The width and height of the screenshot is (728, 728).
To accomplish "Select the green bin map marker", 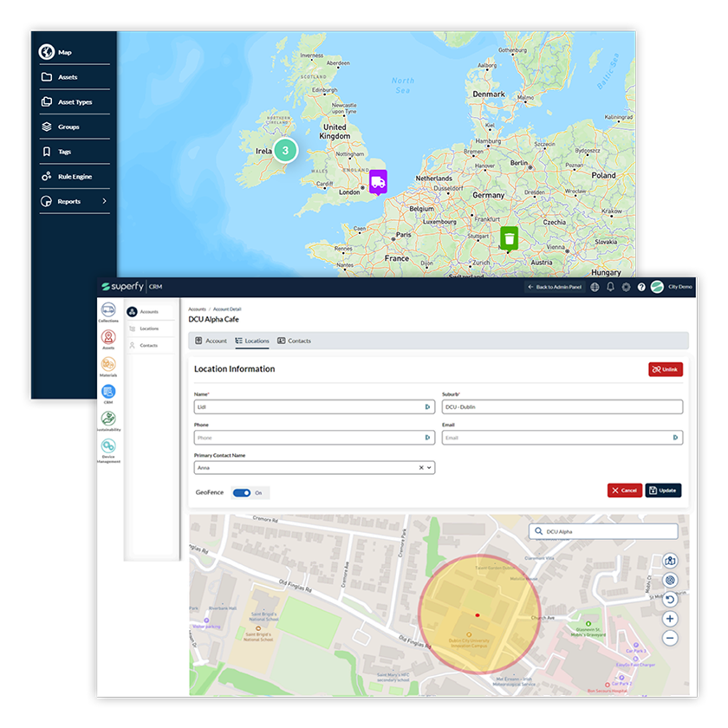I will point(510,237).
